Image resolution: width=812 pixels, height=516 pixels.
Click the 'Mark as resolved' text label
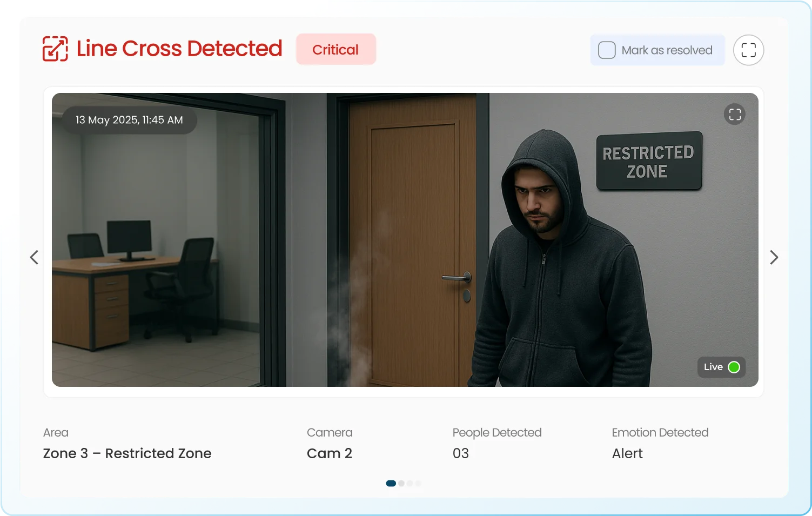coord(667,50)
